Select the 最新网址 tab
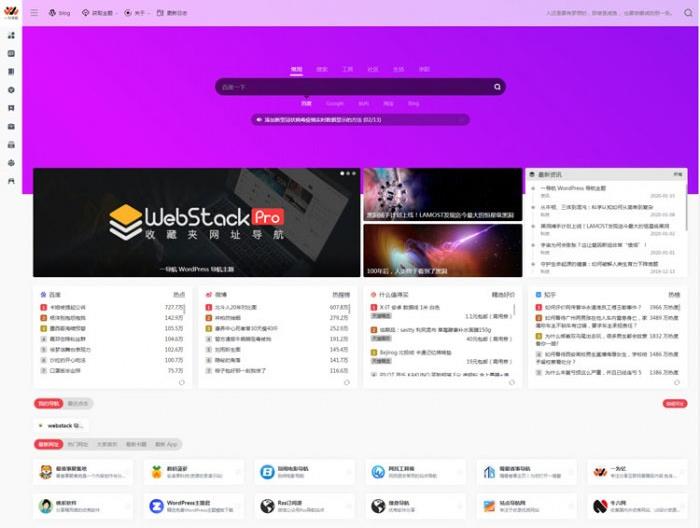Image resolution: width=700 pixels, height=528 pixels. pos(48,444)
